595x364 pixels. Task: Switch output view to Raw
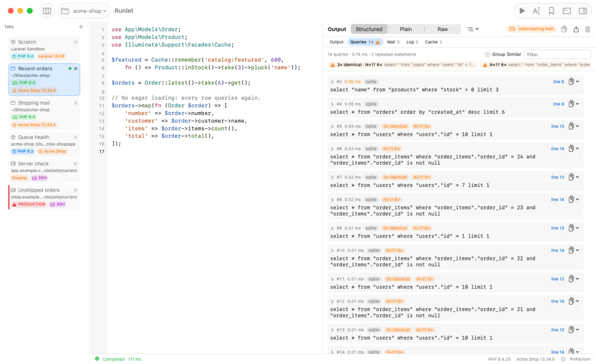(443, 29)
